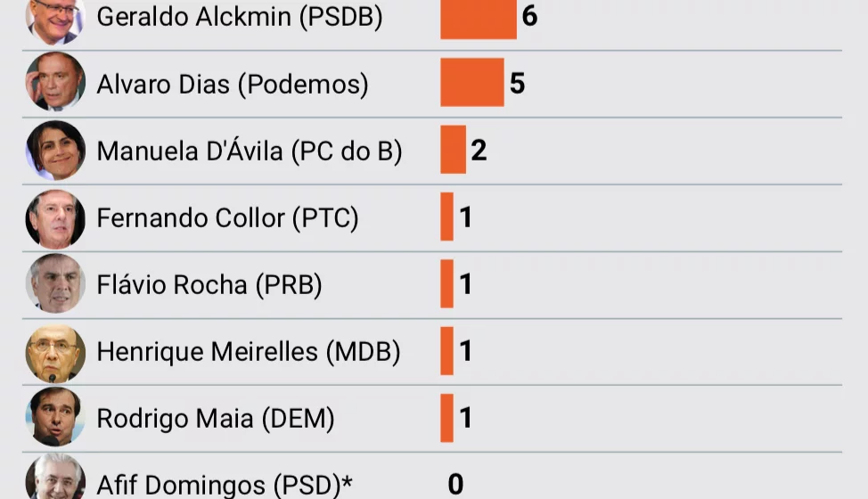Viewport: 868px width, 499px height.
Task: Click the 0 value for Afif Domingos
Action: [455, 484]
